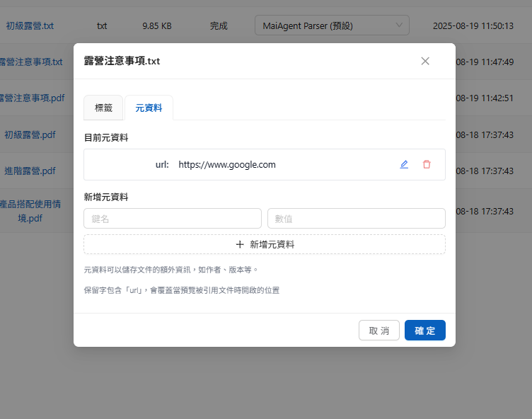The width and height of the screenshot is (532, 419).
Task: Open the 進階露營.pdf file link
Action: 30,171
